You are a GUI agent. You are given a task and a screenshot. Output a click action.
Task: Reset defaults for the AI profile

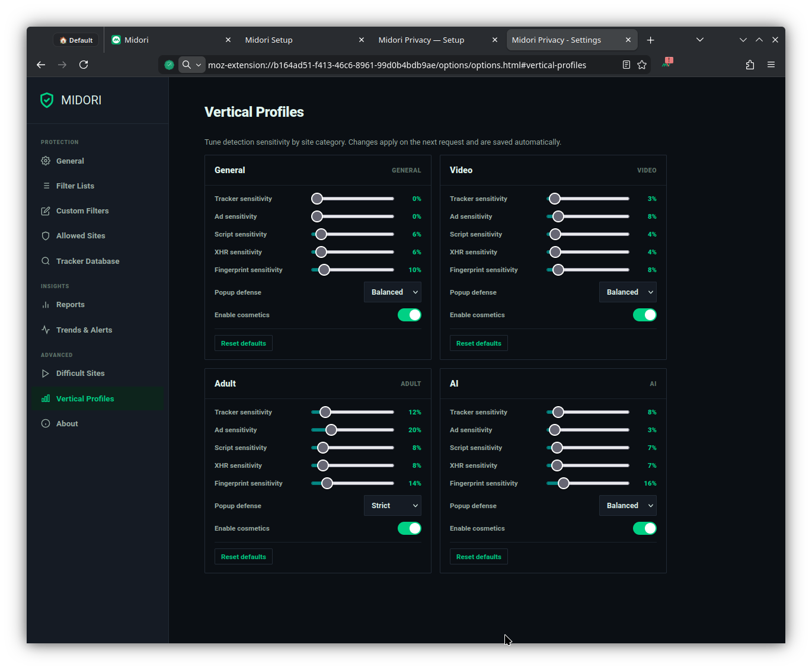tap(479, 557)
